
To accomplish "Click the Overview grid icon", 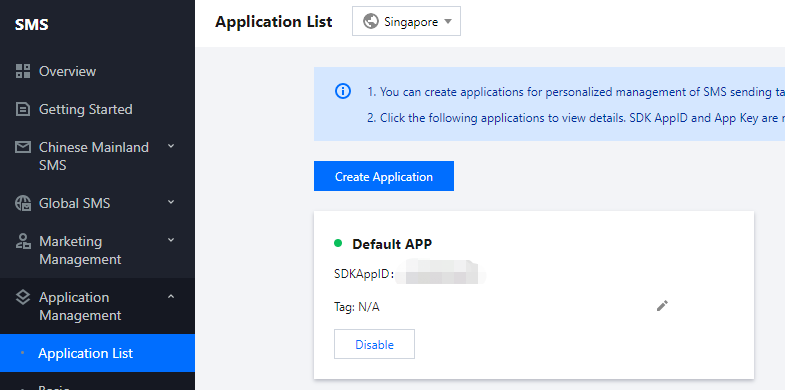I will tap(23, 71).
